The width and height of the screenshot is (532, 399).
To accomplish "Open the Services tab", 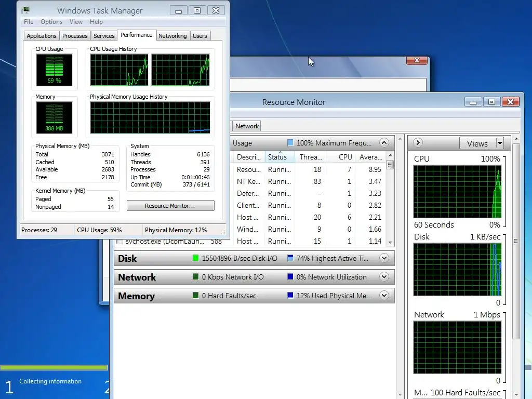I will click(x=104, y=36).
